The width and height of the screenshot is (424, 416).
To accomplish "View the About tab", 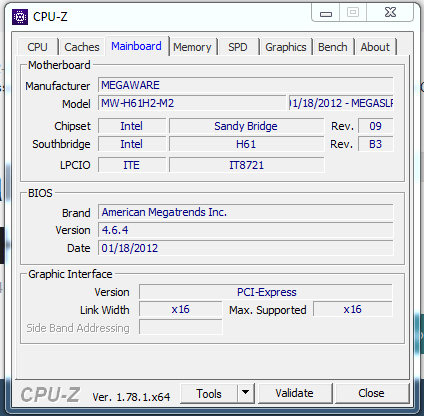I will tap(375, 47).
